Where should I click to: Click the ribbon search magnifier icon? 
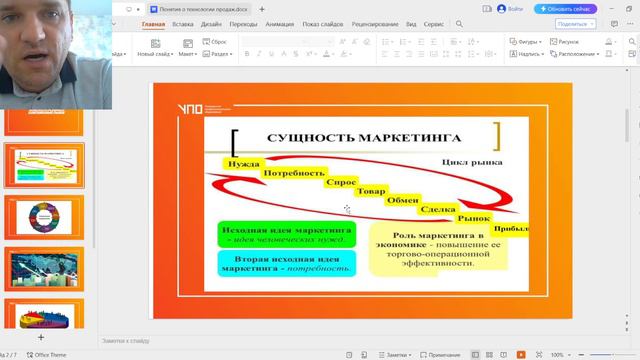[459, 24]
